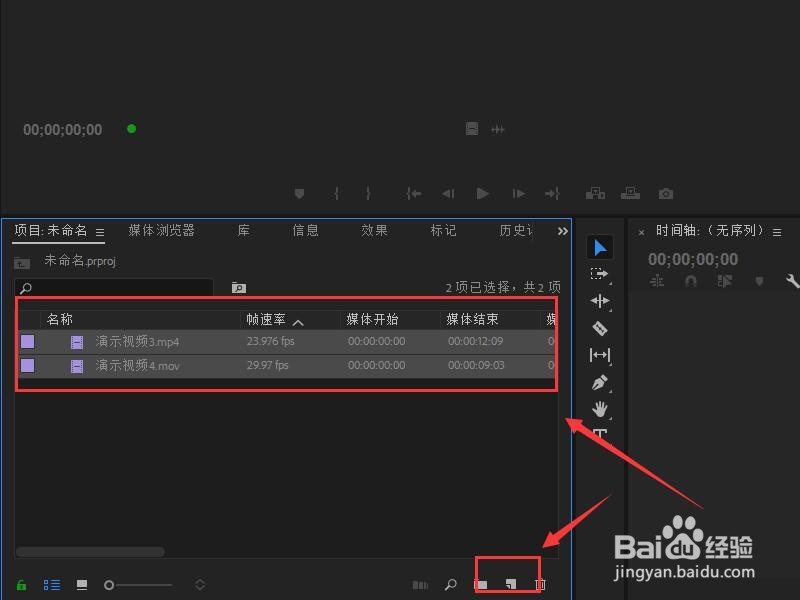This screenshot has width=800, height=600.
Task: Close the timeline panel tab
Action: [x=641, y=233]
